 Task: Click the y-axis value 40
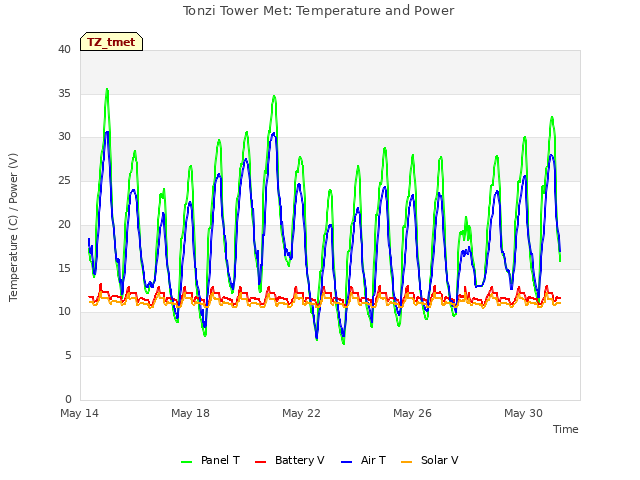point(64,49)
